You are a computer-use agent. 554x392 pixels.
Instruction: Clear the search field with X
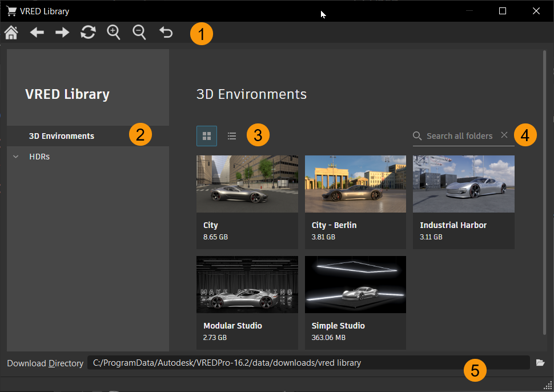504,135
